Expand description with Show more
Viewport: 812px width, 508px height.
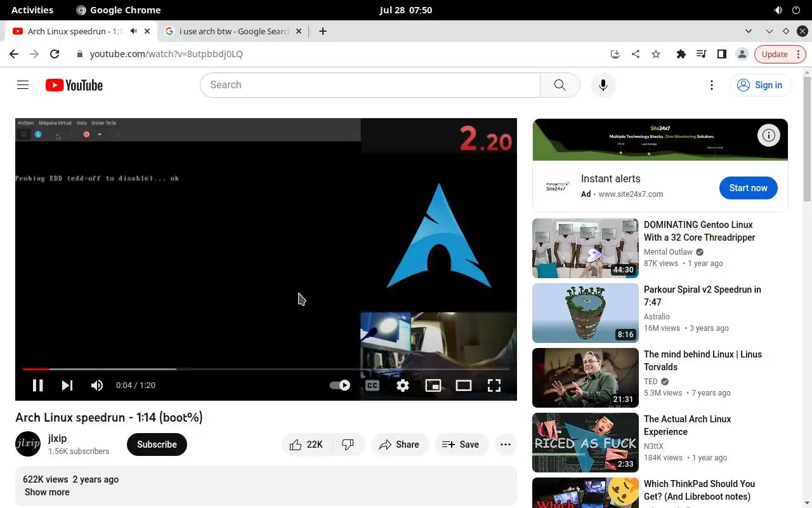click(x=47, y=492)
